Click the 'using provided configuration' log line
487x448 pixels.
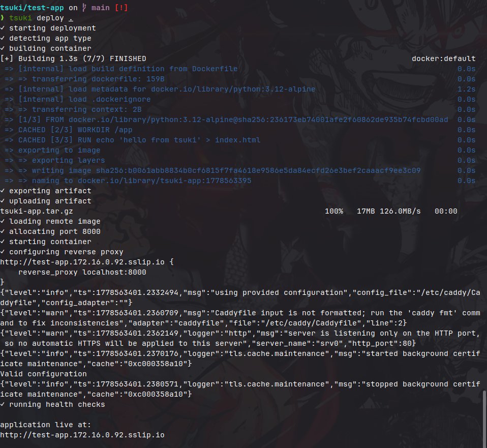(x=240, y=297)
